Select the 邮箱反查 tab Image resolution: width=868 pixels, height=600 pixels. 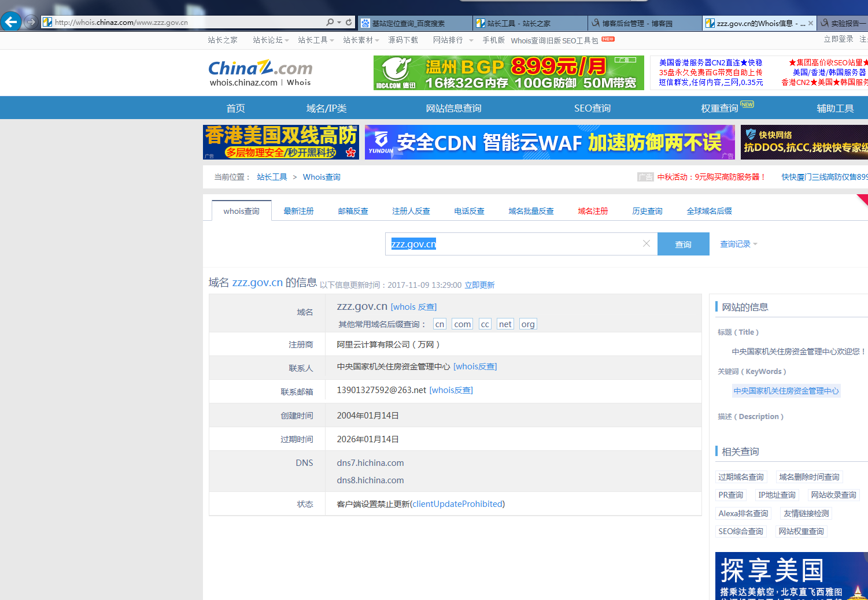[x=353, y=211]
